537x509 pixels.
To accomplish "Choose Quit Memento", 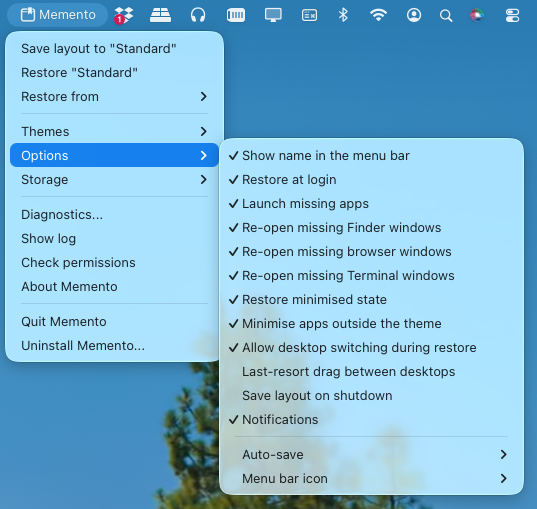I will coord(114,322).
